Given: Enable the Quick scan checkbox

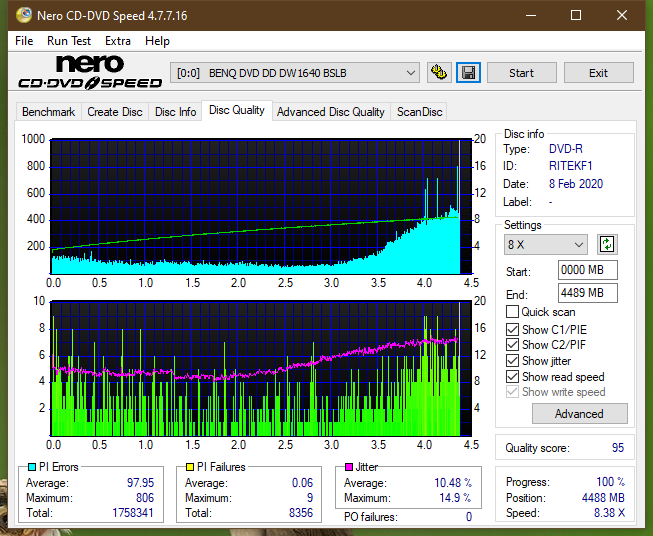Looking at the screenshot, I should coord(512,312).
